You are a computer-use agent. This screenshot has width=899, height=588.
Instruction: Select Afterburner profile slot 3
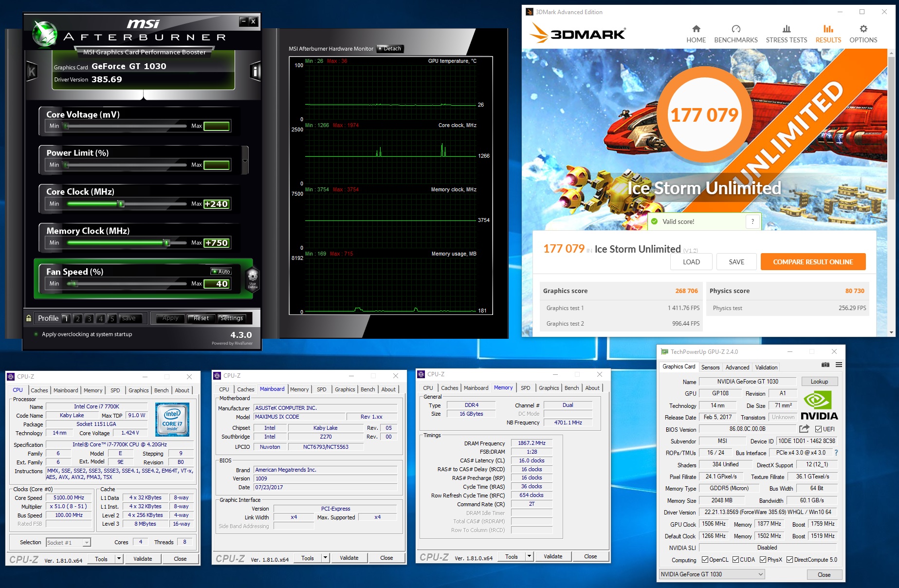(x=89, y=318)
